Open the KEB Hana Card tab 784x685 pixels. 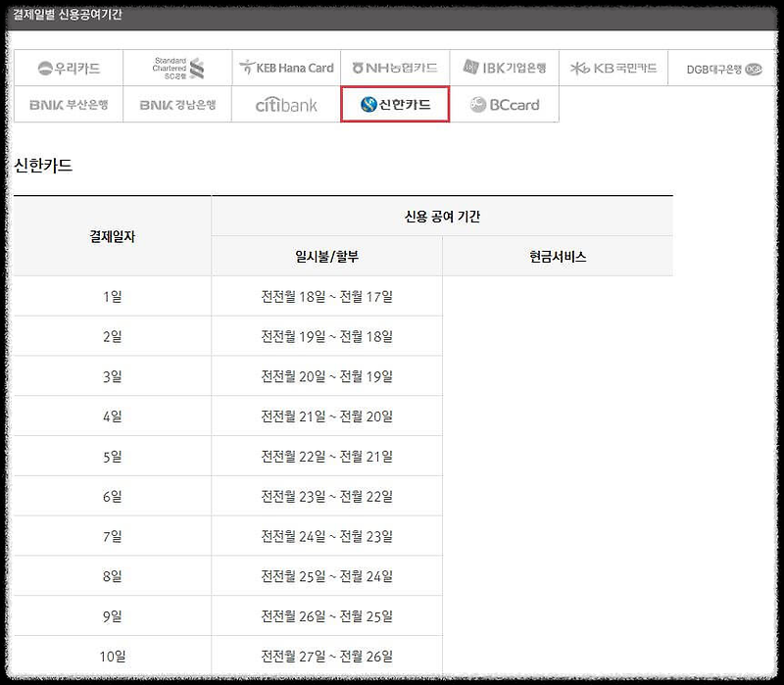tap(286, 68)
